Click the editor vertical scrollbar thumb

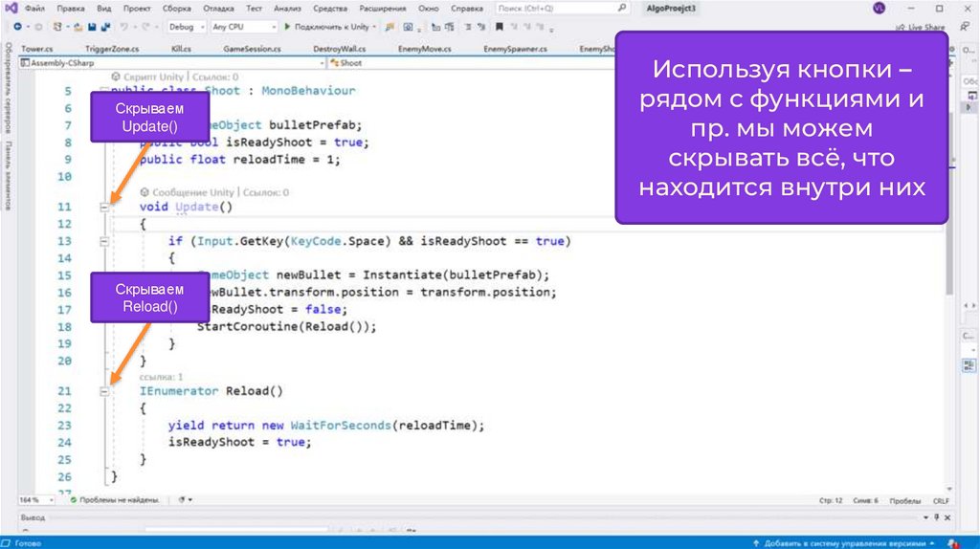(950, 205)
